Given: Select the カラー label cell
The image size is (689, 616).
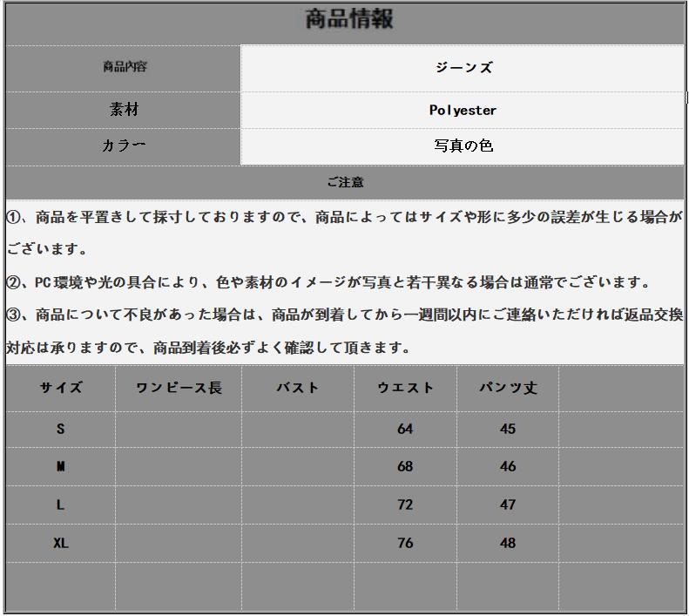Looking at the screenshot, I should pos(124,146).
